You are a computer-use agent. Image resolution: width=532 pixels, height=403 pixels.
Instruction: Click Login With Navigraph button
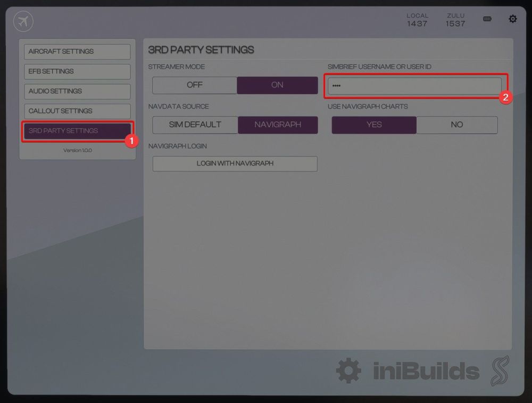pyautogui.click(x=235, y=163)
